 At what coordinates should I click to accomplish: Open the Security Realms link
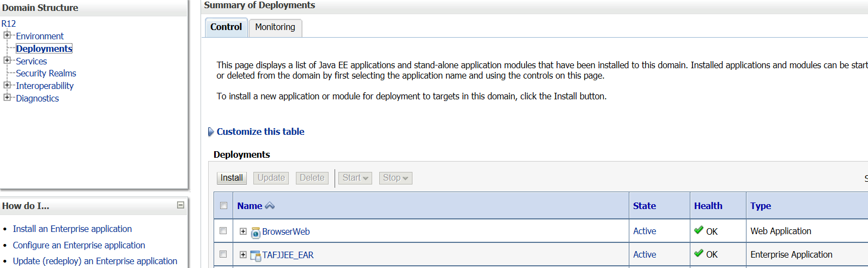46,73
